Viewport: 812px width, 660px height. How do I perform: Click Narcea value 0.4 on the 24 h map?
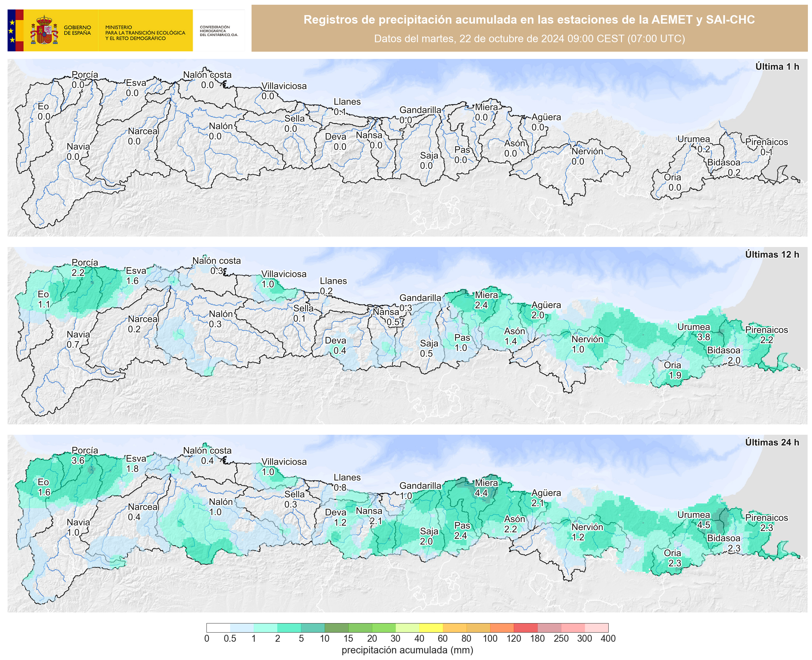(x=134, y=517)
